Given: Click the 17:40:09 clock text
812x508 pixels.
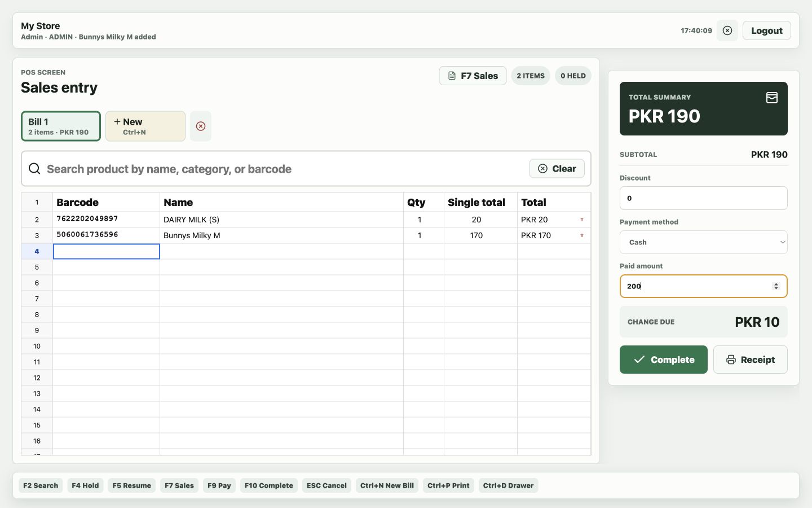Looking at the screenshot, I should tap(696, 30).
